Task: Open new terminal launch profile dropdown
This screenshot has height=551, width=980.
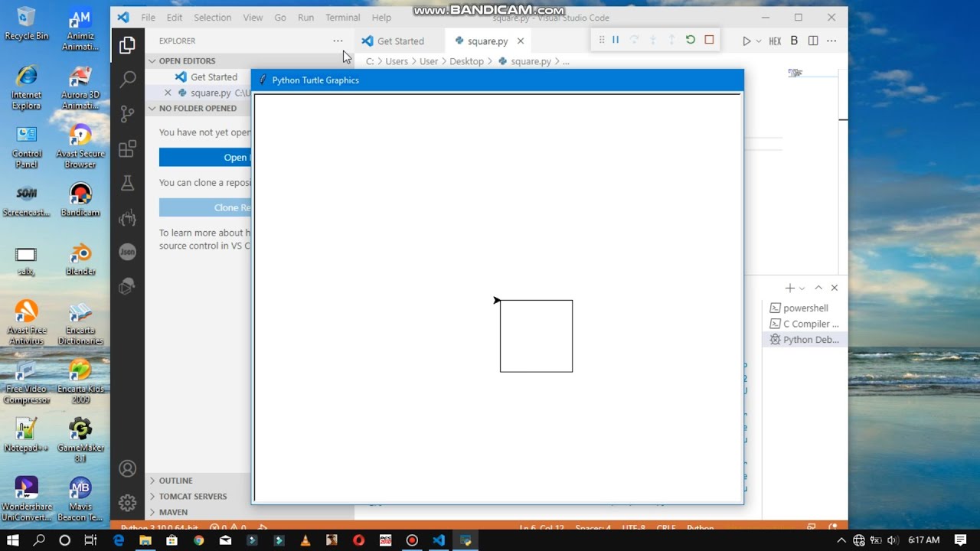Action: coord(802,288)
